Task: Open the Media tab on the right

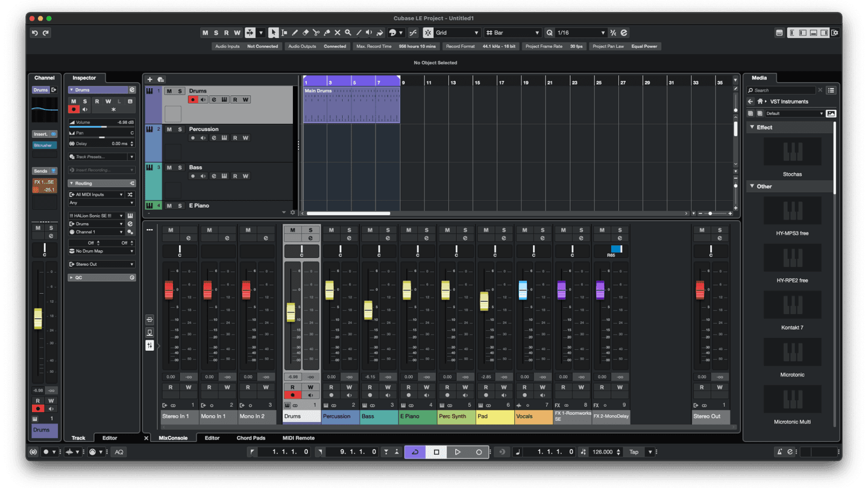Action: click(x=760, y=78)
